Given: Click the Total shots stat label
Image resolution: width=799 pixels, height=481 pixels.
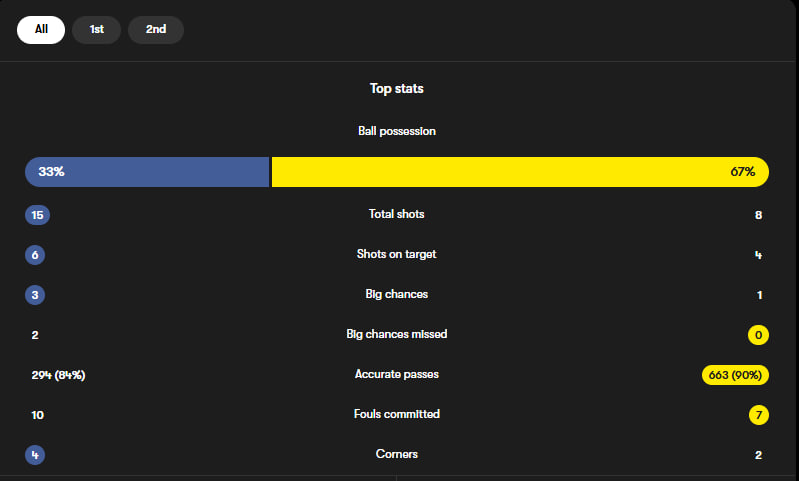Looking at the screenshot, I should click(397, 214).
